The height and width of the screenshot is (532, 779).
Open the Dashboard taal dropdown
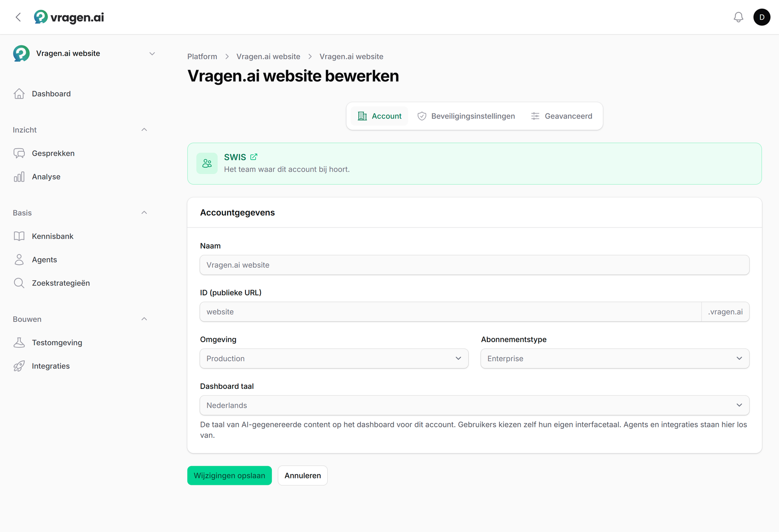[x=474, y=405]
